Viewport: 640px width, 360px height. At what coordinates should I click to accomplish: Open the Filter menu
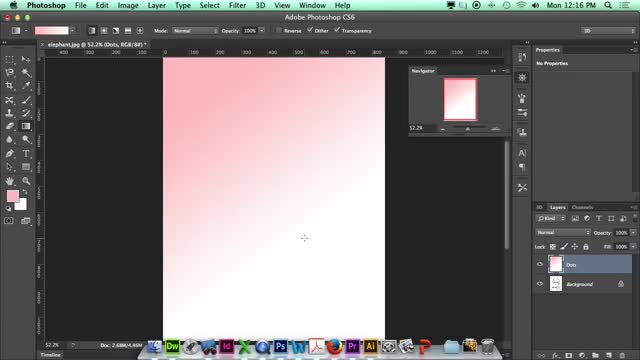point(237,5)
